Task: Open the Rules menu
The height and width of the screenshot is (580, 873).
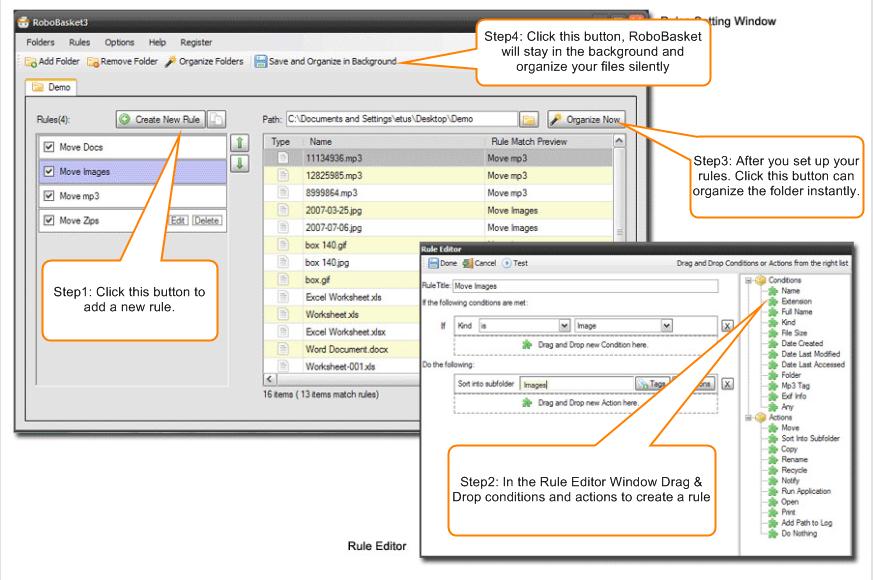Action: pos(80,42)
